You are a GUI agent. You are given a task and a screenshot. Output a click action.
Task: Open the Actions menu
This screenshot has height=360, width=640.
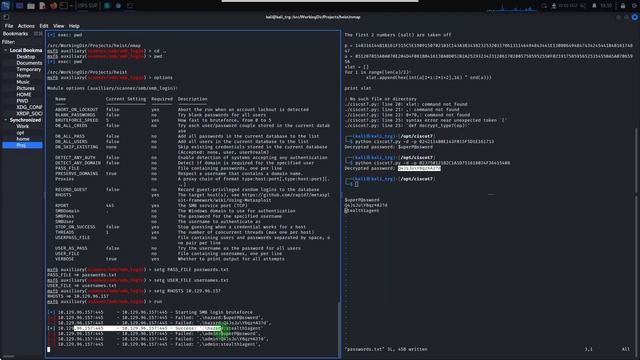[26, 26]
